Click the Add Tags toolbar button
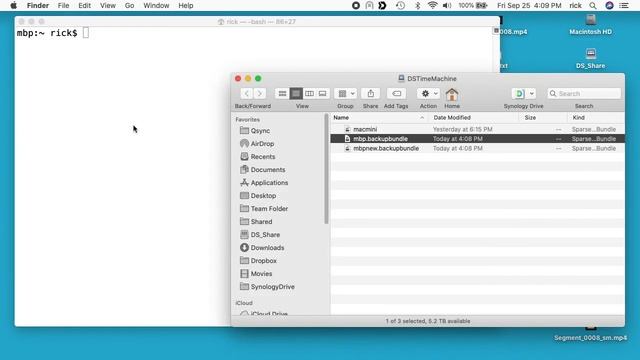Image resolution: width=640 pixels, height=360 pixels. click(396, 93)
